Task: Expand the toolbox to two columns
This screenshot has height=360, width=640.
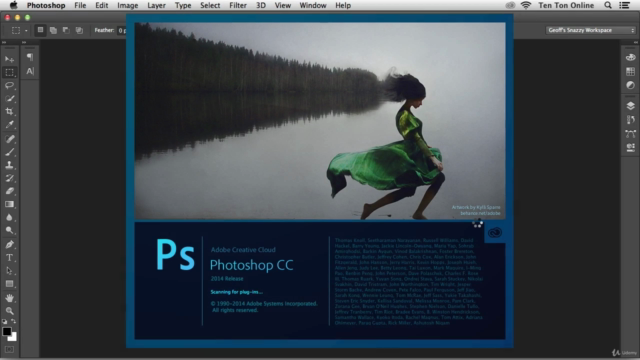Action: (x=4, y=42)
